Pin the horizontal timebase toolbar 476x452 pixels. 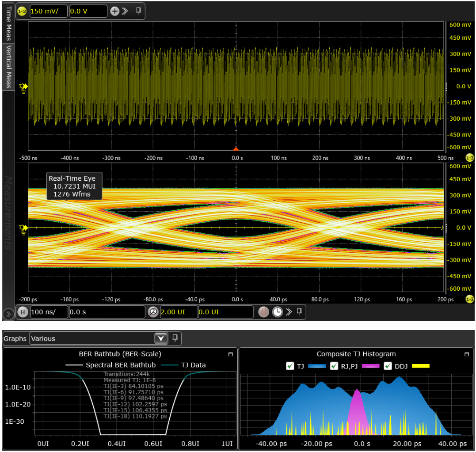pyautogui.click(x=299, y=311)
